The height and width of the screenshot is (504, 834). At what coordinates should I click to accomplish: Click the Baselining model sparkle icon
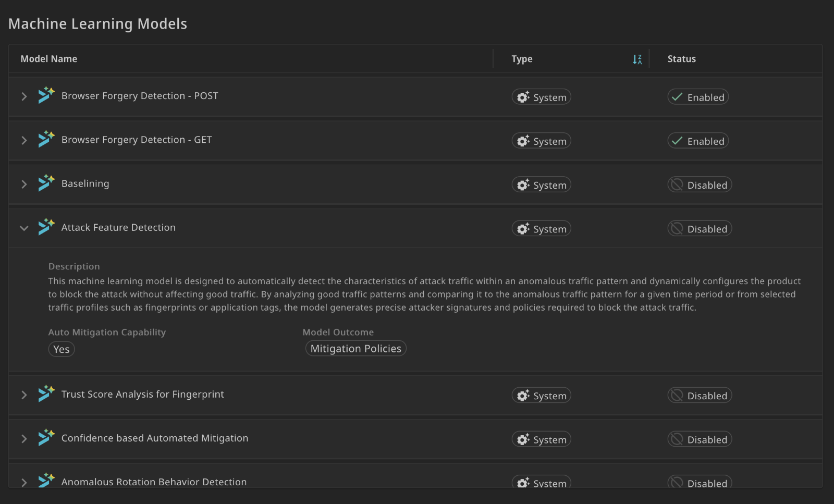[46, 183]
